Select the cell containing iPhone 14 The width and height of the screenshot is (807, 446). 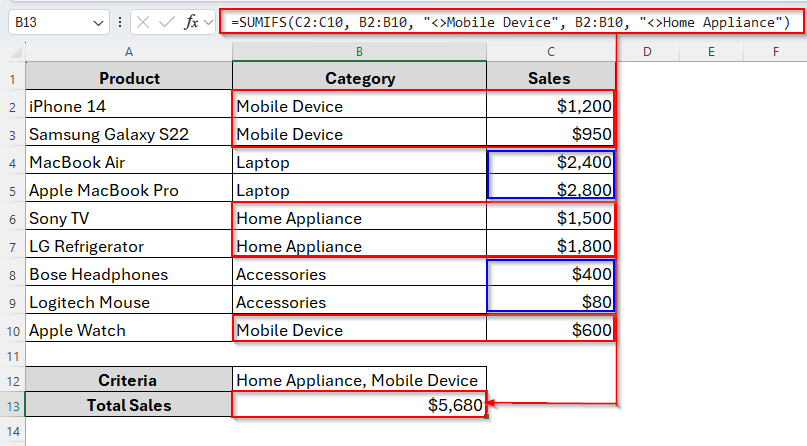[x=129, y=106]
